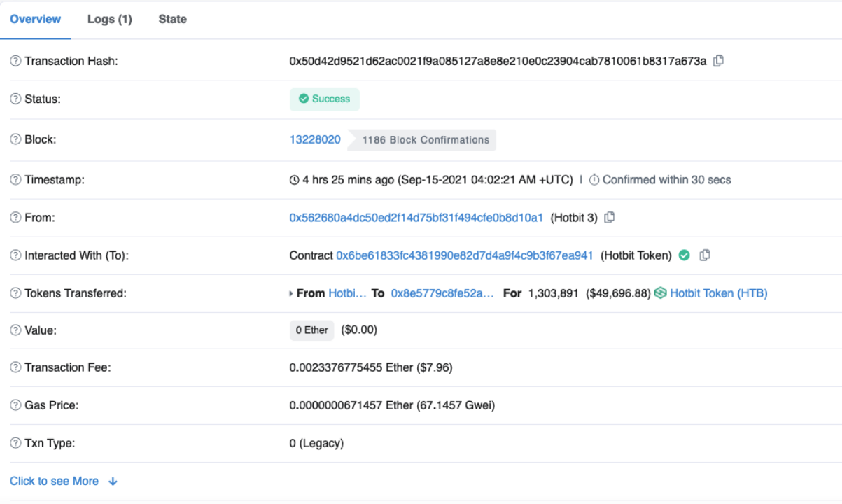The height and width of the screenshot is (504, 842).
Task: Open the State tab
Action: click(172, 20)
